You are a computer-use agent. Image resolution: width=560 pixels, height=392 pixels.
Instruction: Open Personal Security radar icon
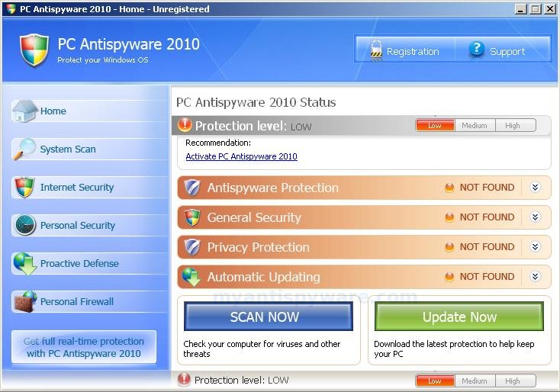tap(25, 225)
